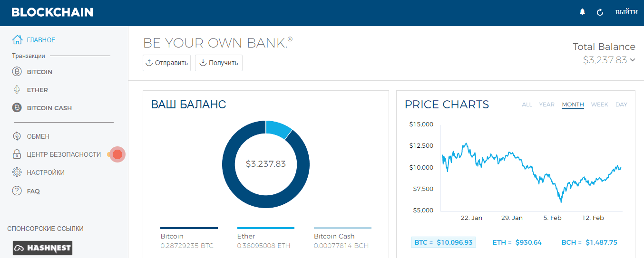Click the padlock icon for ЦЕНТР БЕЗОПАСНОСТИ
Screen dimensions: 644x258
[x=17, y=154]
